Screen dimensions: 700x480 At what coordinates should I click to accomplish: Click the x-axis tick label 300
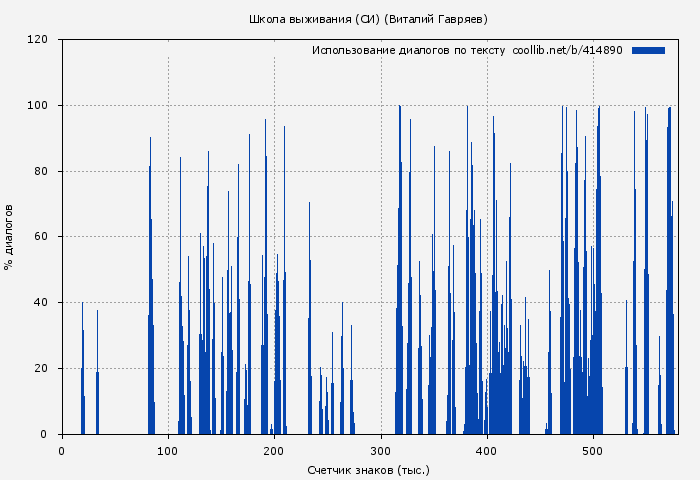pyautogui.click(x=381, y=450)
